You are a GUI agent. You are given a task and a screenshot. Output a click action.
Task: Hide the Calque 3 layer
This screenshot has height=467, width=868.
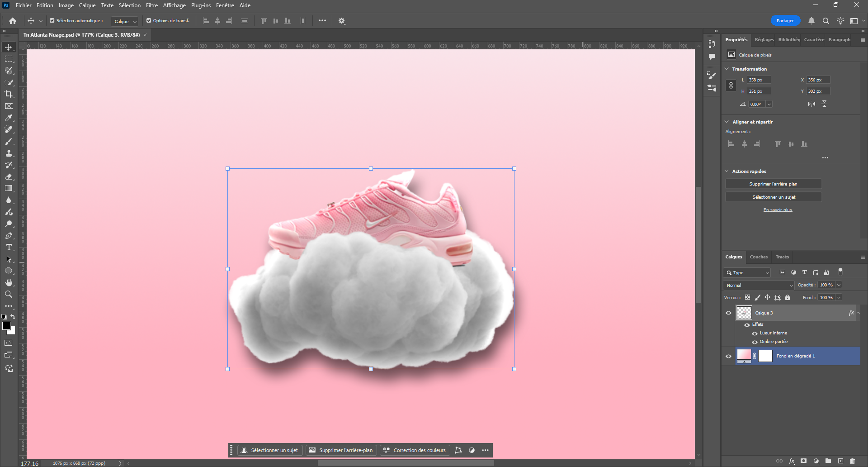(x=728, y=313)
